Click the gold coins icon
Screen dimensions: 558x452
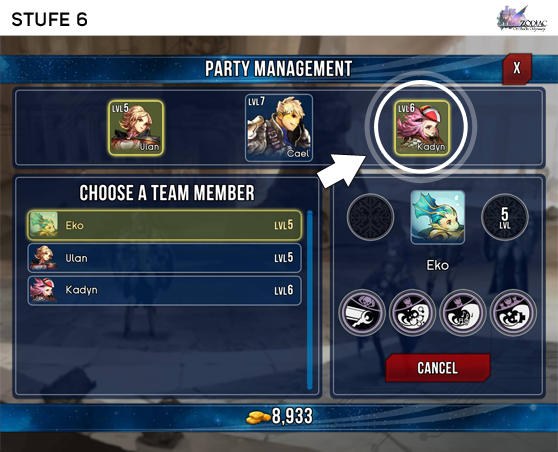coord(258,417)
